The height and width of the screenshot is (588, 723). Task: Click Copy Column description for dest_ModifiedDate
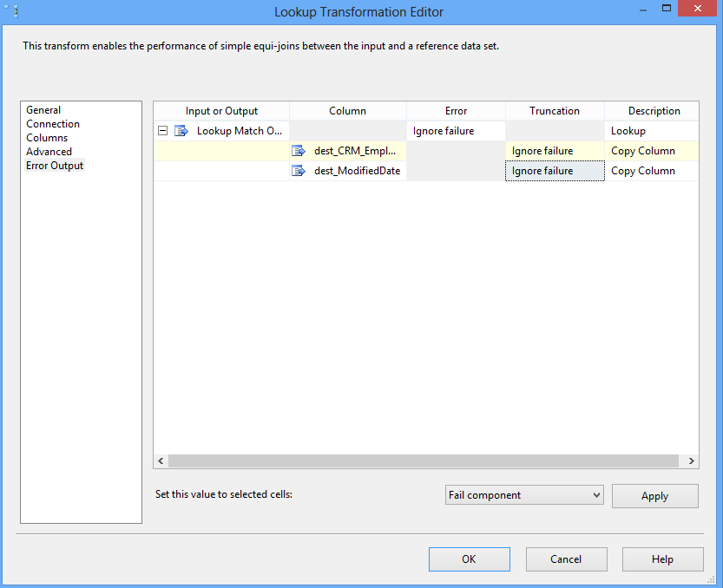click(652, 171)
